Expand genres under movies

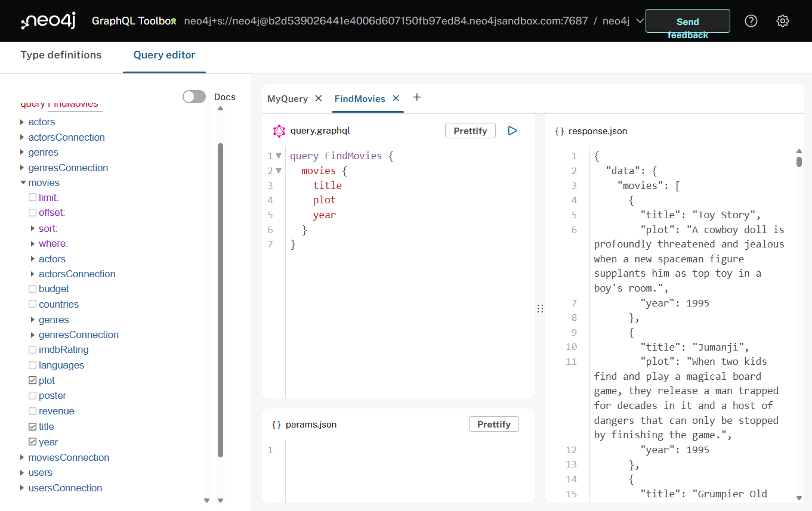33,320
